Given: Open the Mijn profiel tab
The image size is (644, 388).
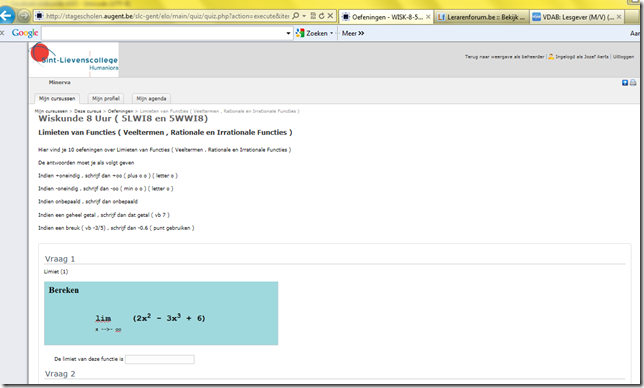Looking at the screenshot, I should 106,99.
